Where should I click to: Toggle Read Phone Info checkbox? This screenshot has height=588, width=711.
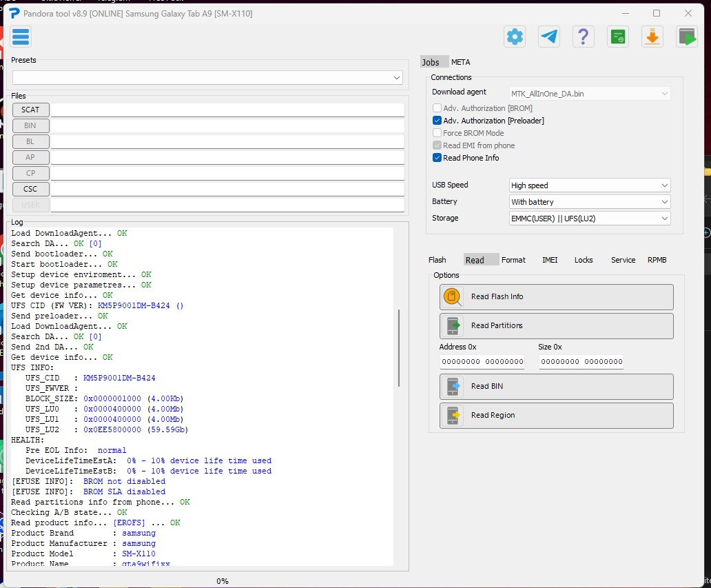coord(437,158)
